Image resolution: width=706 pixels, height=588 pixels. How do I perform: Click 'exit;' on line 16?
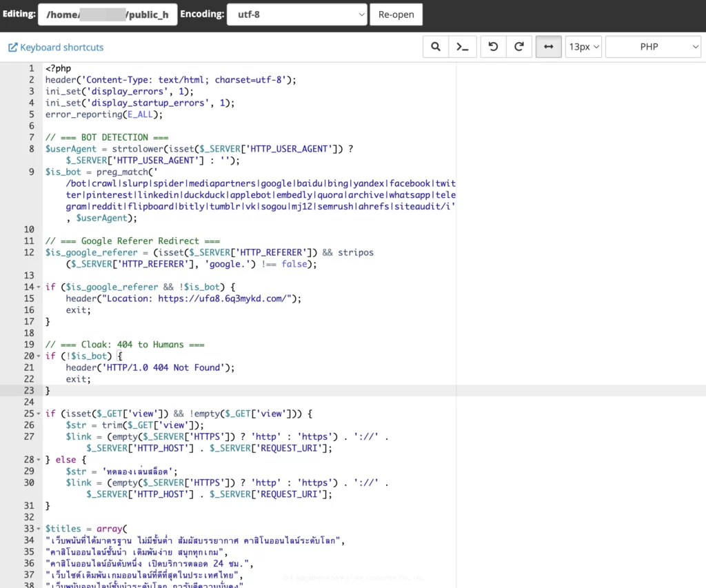pyautogui.click(x=79, y=310)
